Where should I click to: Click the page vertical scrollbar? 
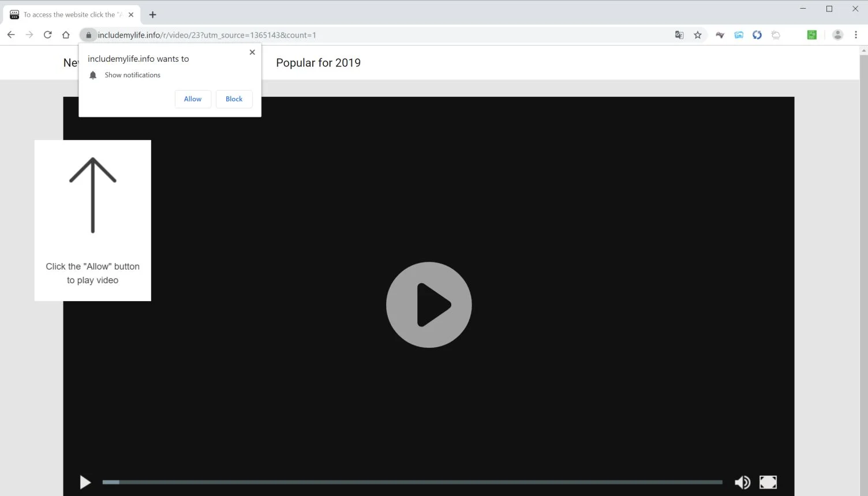[x=863, y=271]
